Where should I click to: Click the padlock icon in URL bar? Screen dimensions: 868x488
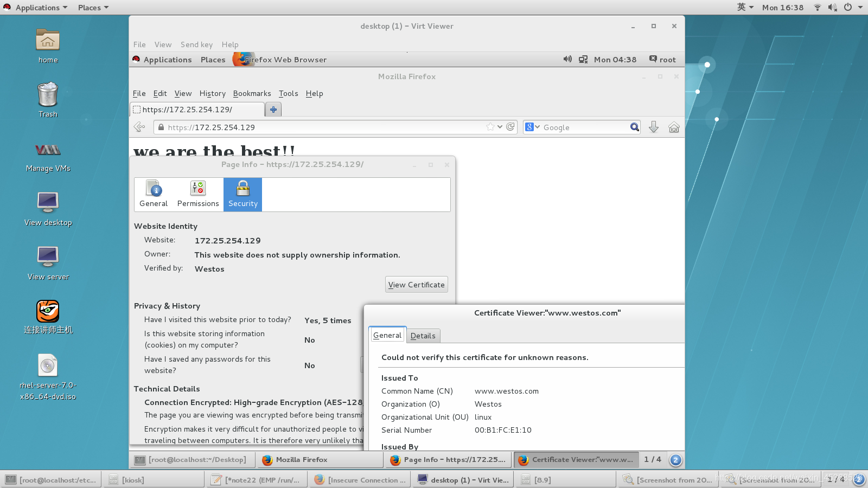pos(161,127)
